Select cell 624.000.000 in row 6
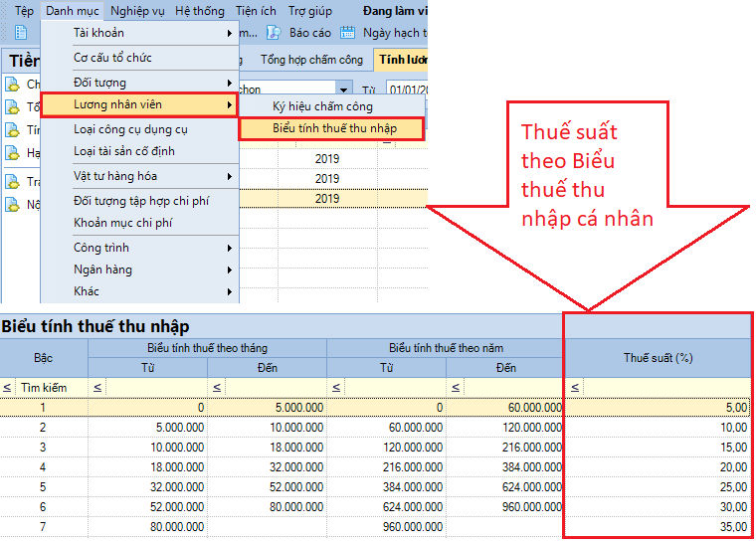Viewport: 756px width, 541px height. [386, 507]
